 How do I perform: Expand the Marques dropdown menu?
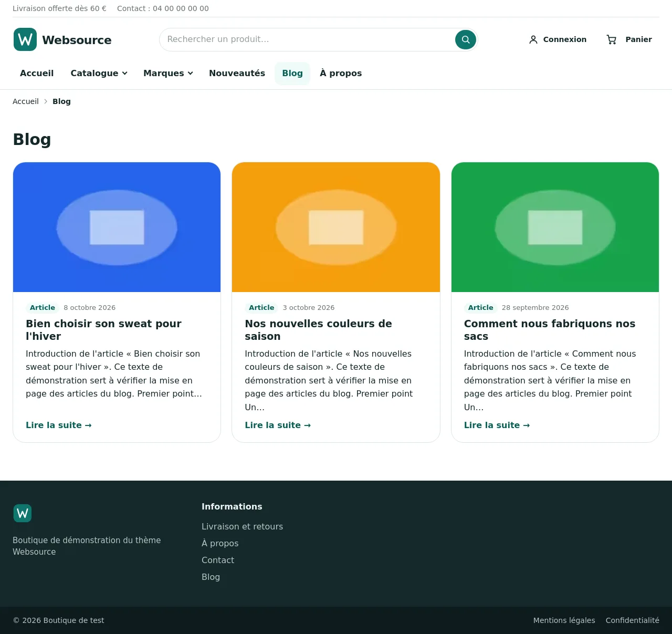pos(168,73)
